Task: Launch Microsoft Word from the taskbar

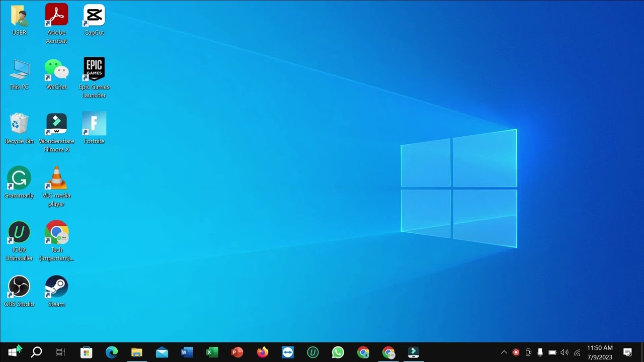Action: click(x=187, y=352)
